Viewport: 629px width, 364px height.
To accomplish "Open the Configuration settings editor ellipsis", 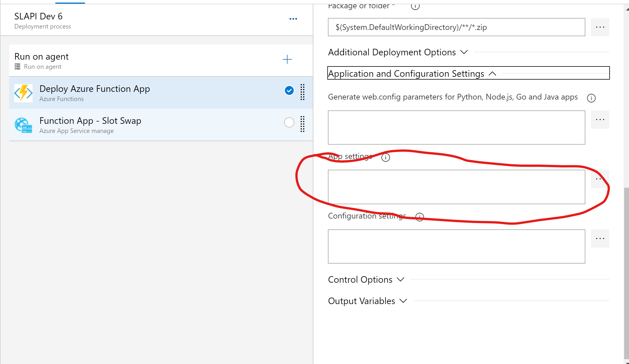I will (600, 238).
